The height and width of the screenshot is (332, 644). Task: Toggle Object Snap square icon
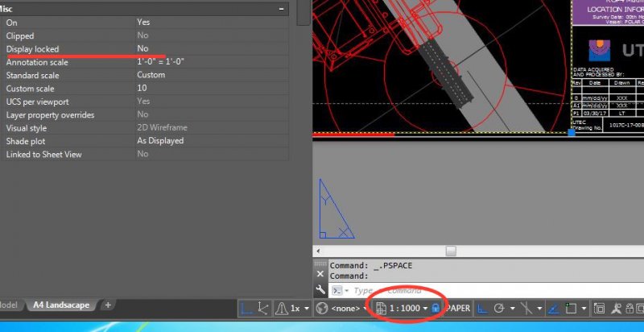pos(571,308)
